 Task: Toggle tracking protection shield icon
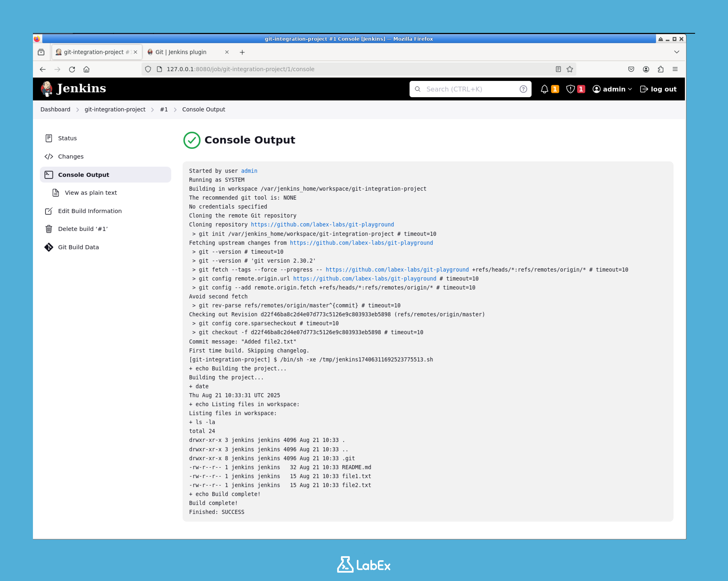click(148, 69)
